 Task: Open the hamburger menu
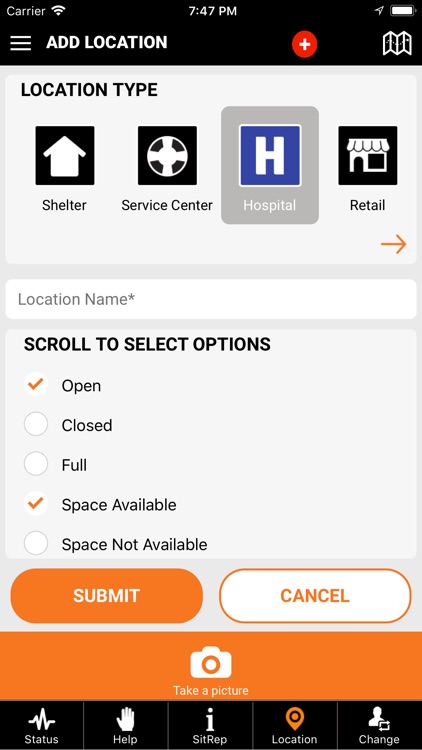[21, 43]
